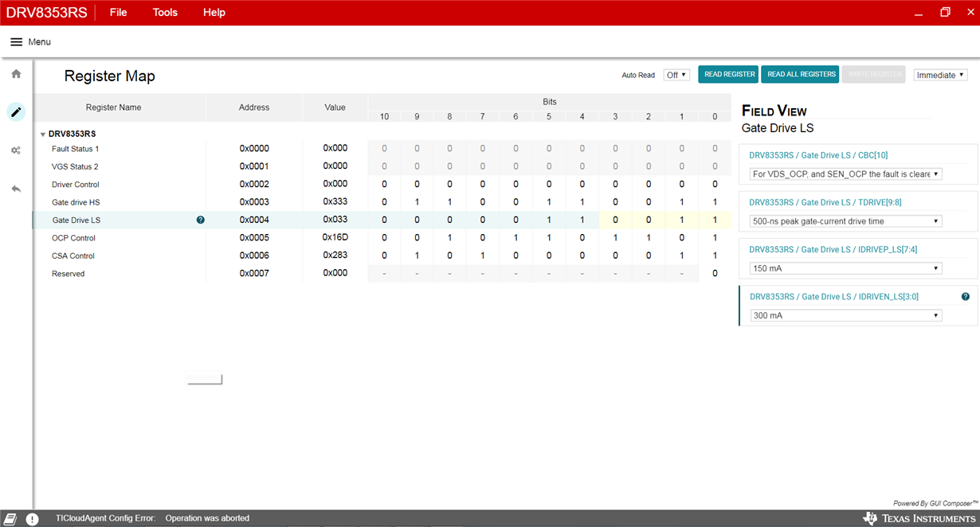The image size is (980, 527).
Task: Go to the Home sidebar icon
Action: click(x=16, y=73)
